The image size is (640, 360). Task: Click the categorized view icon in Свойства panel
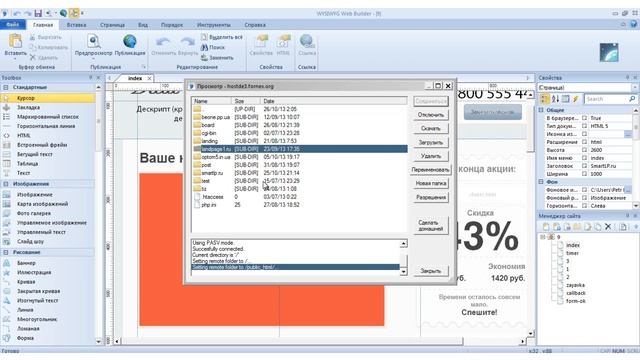pos(545,99)
